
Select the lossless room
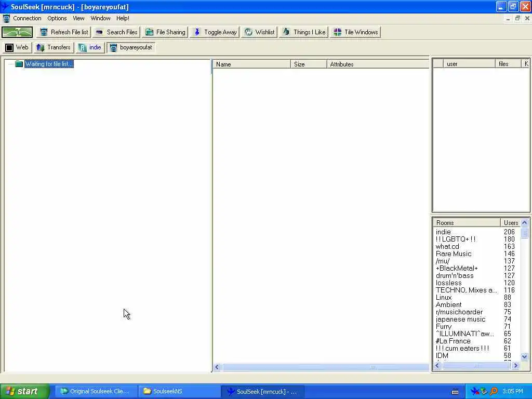[x=476, y=283]
